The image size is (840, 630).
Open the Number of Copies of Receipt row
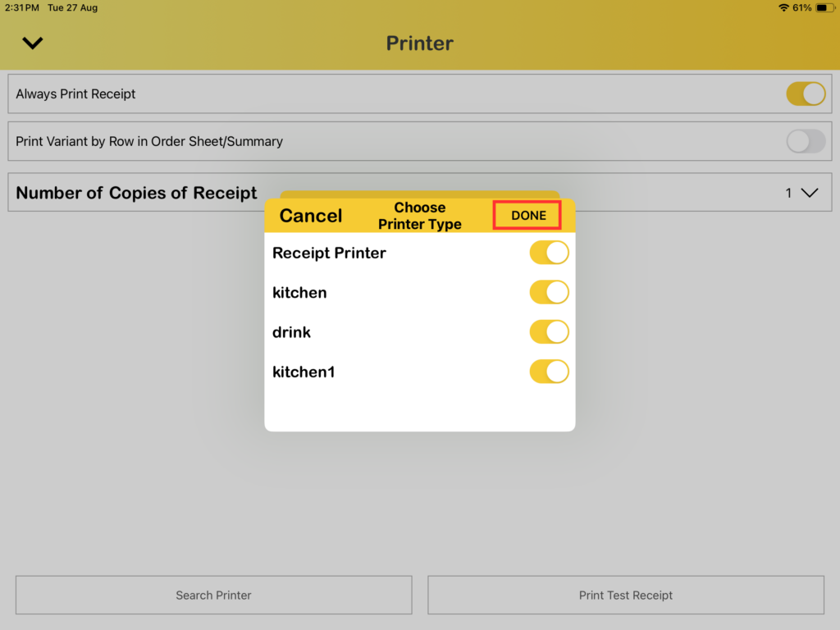click(x=136, y=193)
